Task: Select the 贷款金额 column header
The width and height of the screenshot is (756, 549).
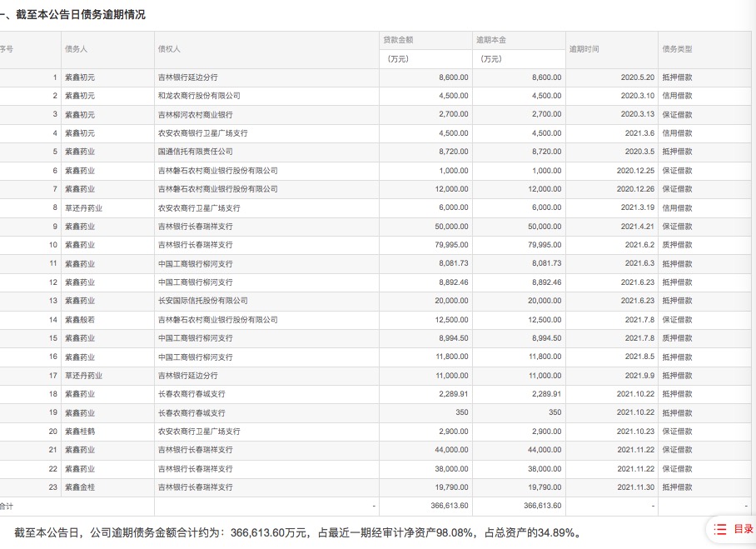Action: tap(398, 40)
